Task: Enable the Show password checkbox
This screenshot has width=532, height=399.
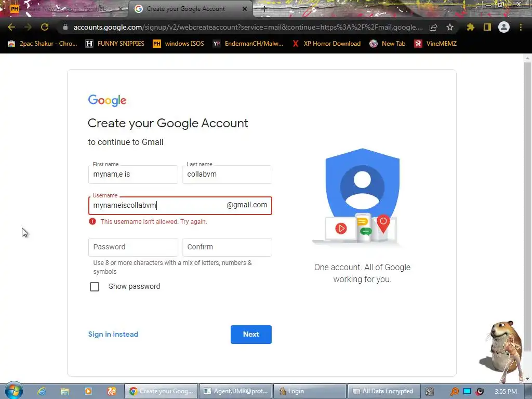Action: (95, 287)
